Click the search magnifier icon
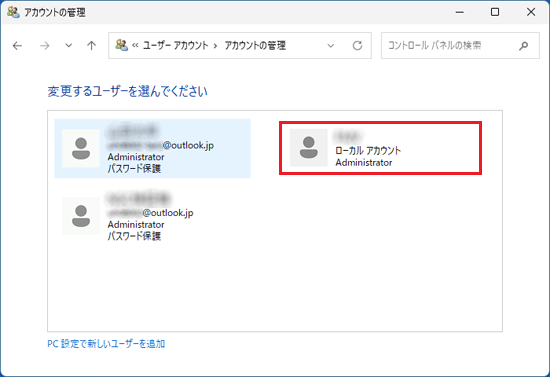Viewport: 550px width, 377px height. tap(524, 46)
